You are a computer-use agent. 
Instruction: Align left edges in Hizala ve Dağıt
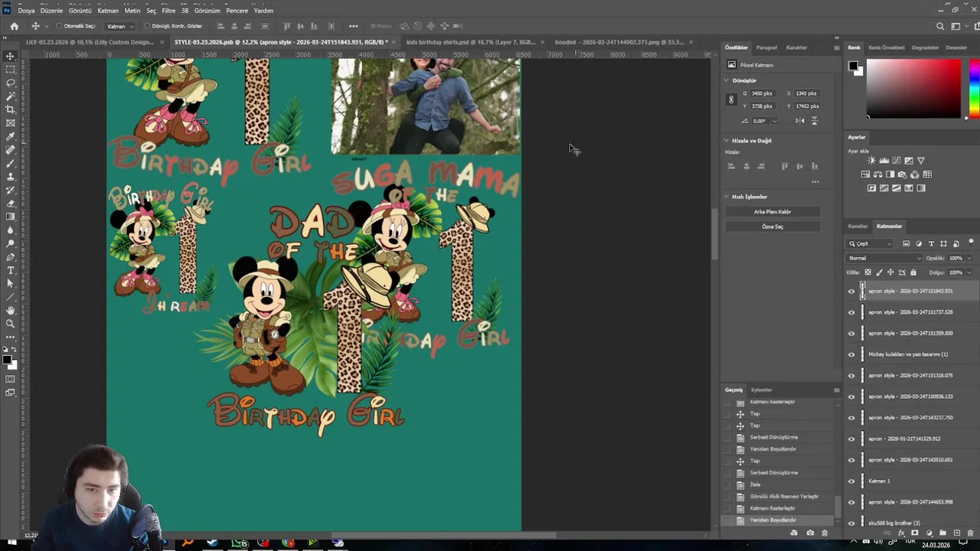tap(733, 166)
